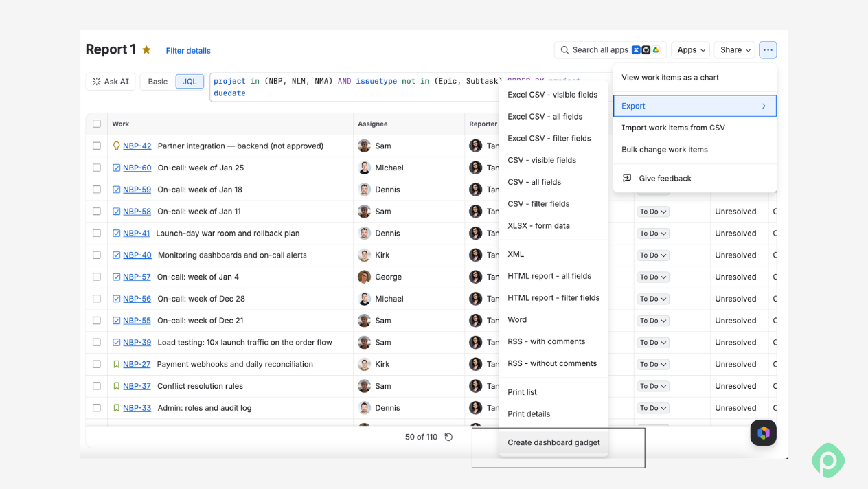
Task: Check the box for NBP-57
Action: pos(97,277)
